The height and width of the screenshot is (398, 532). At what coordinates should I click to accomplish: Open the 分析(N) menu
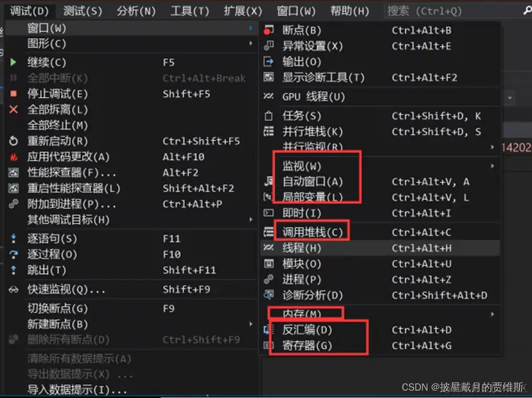[x=136, y=11]
